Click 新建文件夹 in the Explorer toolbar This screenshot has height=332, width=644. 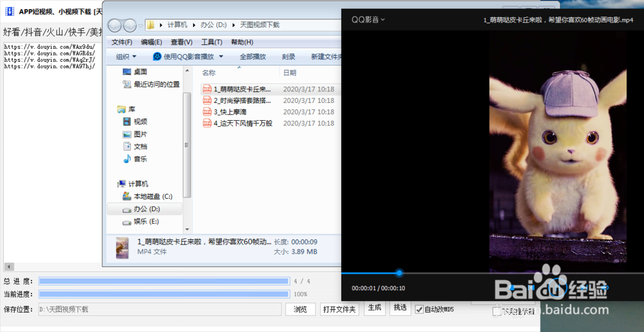pyautogui.click(x=327, y=57)
